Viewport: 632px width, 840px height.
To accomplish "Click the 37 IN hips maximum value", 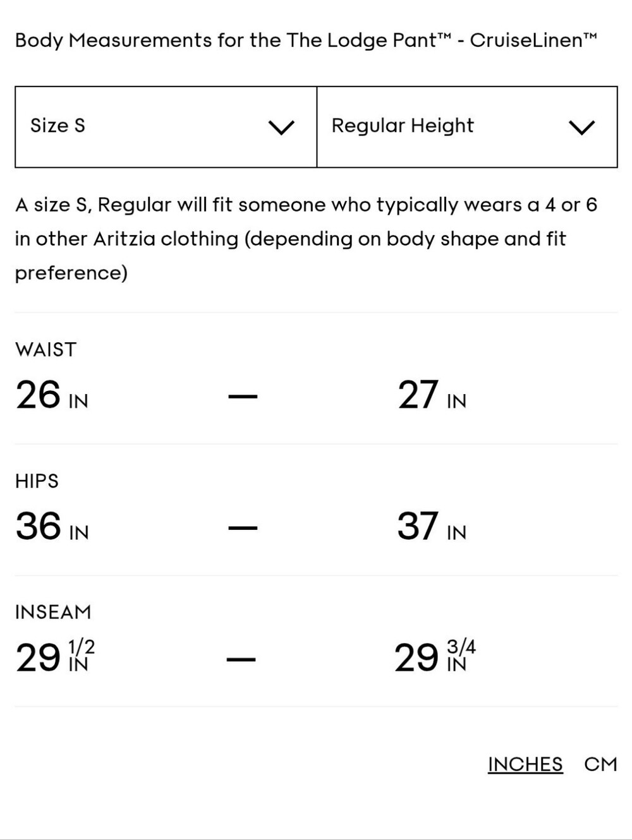I will tap(432, 527).
